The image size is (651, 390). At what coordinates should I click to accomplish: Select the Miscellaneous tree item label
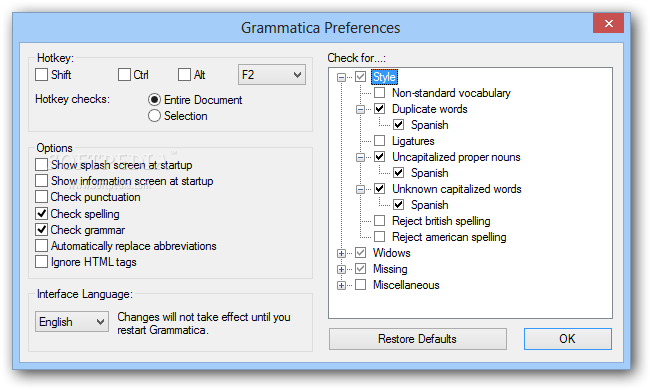pos(406,285)
